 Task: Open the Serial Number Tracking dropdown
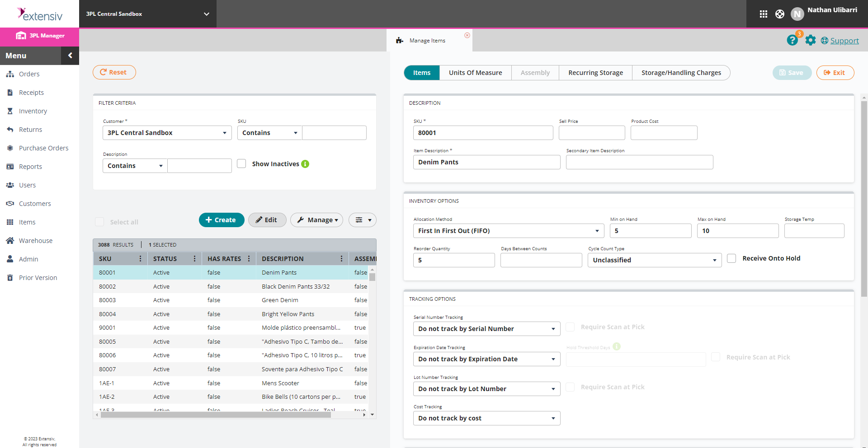point(486,328)
